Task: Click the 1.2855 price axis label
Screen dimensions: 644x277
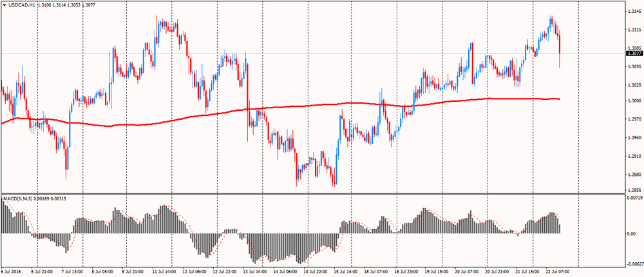Action: (633, 190)
